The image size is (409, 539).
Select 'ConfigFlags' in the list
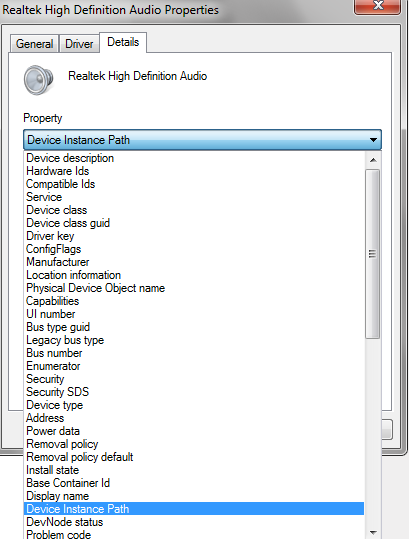[194, 249]
